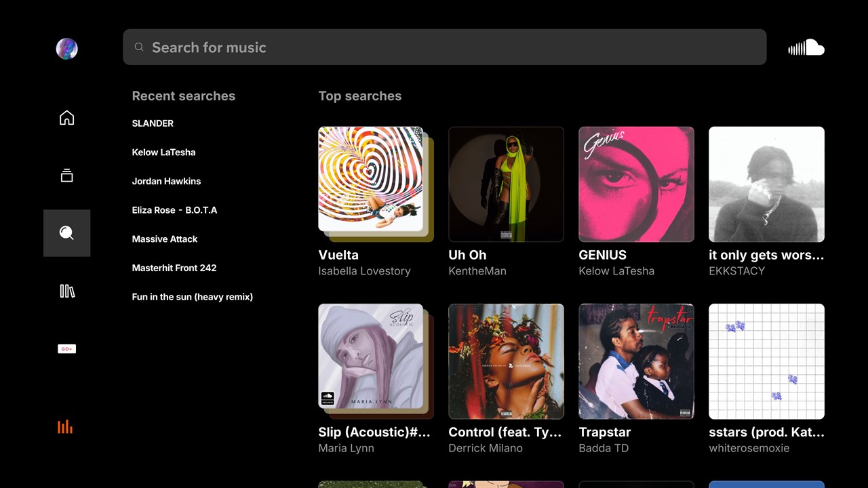
Task: Focus the Search for music field
Action: (x=445, y=47)
